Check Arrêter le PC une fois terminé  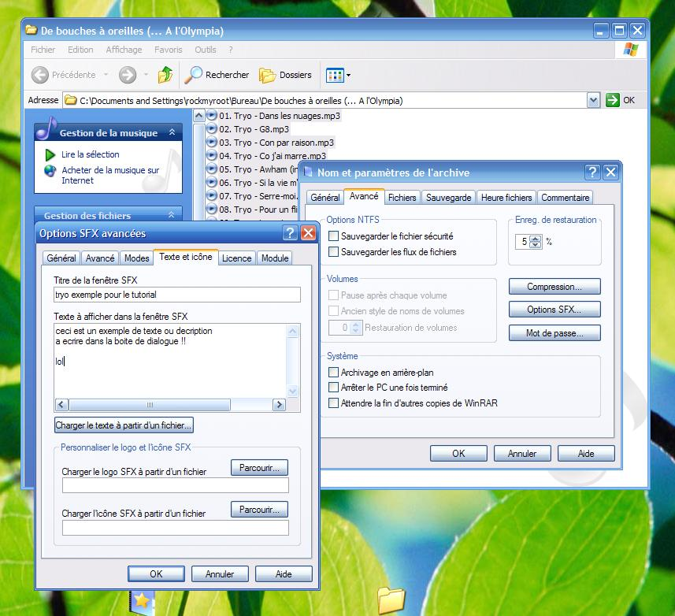coord(334,388)
